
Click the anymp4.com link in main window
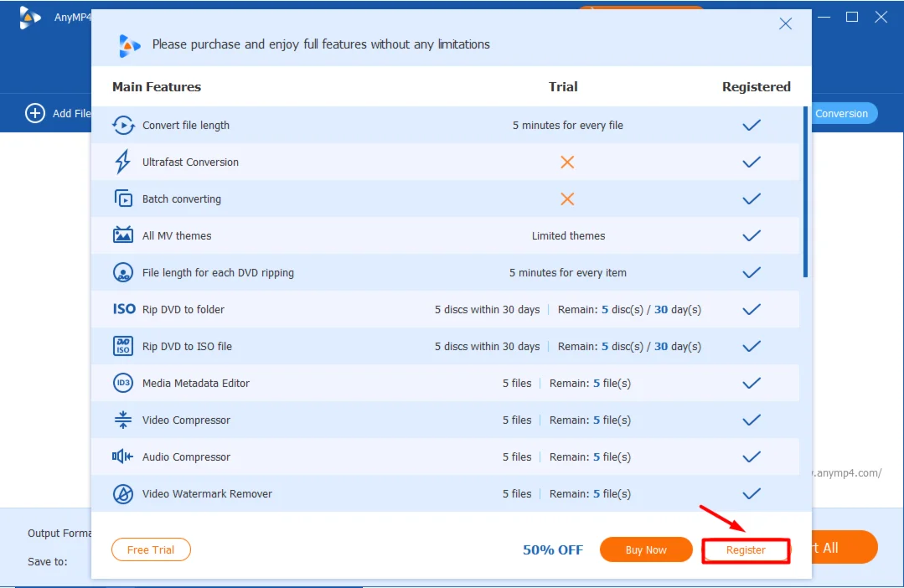pyautogui.click(x=847, y=472)
